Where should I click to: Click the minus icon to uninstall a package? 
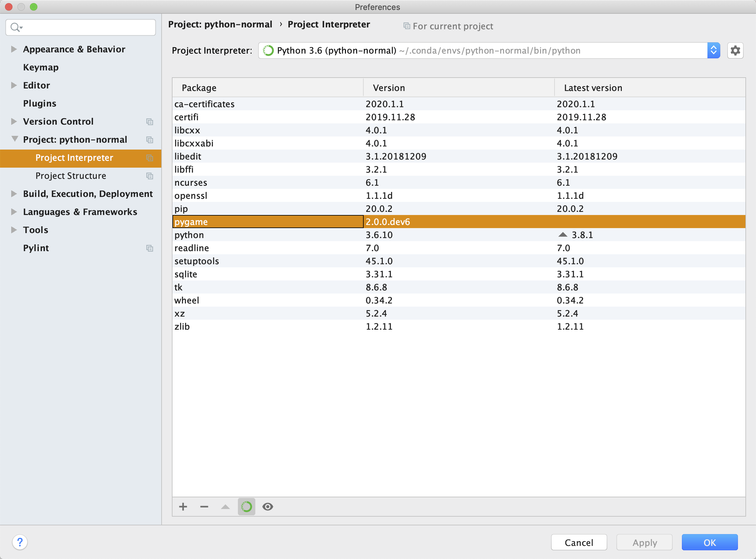(204, 507)
